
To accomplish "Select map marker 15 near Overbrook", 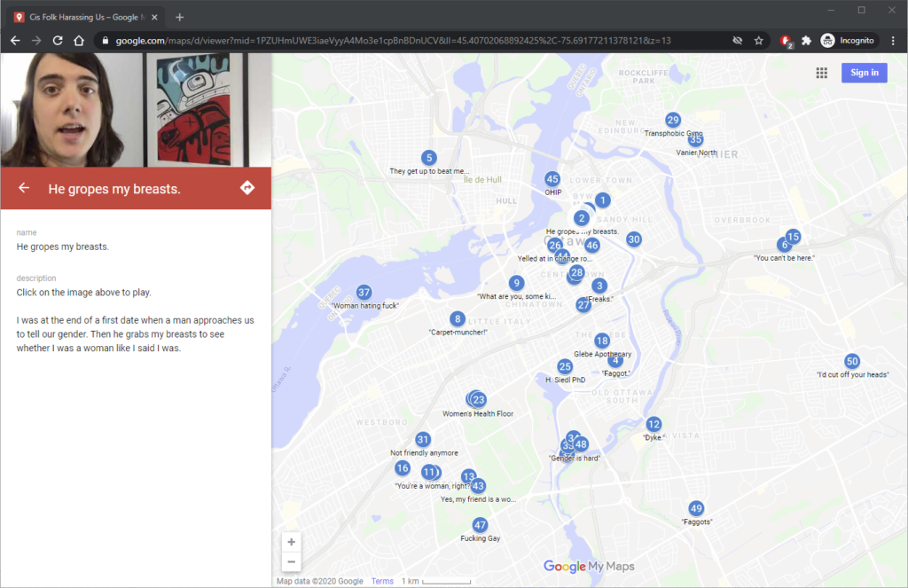I will (793, 237).
